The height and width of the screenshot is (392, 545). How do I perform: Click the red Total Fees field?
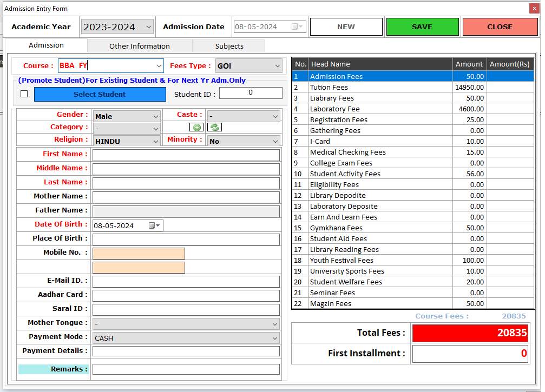pyautogui.click(x=470, y=333)
